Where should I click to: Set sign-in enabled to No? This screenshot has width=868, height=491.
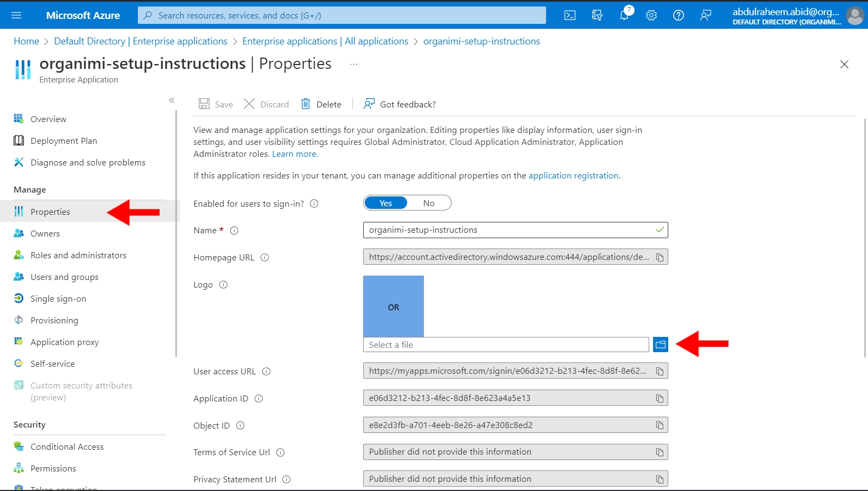pyautogui.click(x=429, y=203)
